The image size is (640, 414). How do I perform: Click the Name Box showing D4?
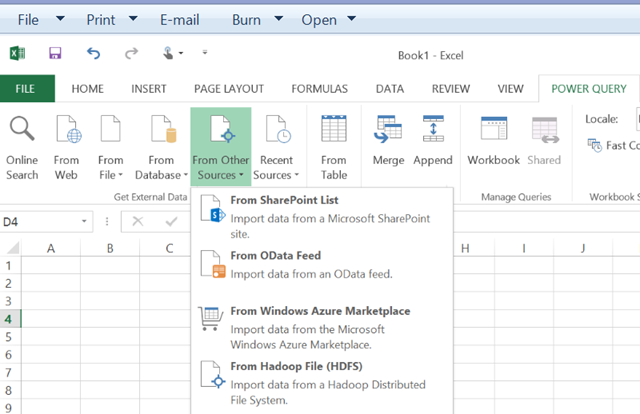coord(41,222)
